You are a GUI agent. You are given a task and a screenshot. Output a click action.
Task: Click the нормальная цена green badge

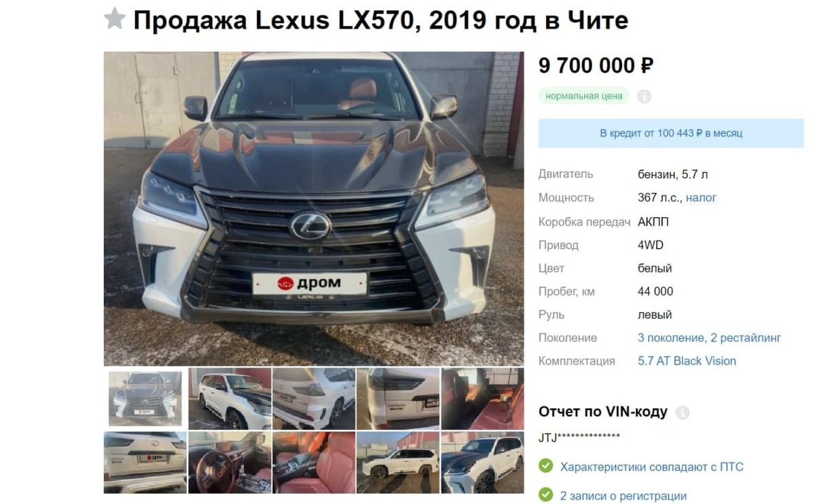click(x=584, y=96)
